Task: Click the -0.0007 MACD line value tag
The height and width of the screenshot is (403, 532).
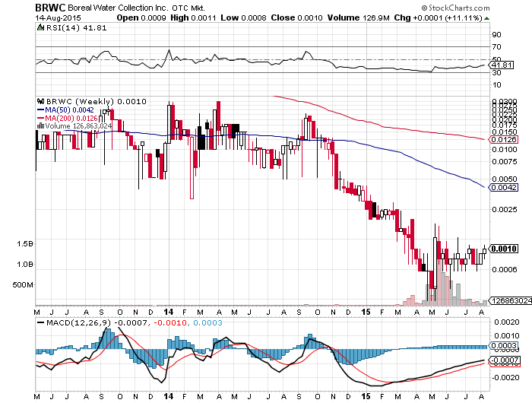Action: tap(503, 360)
